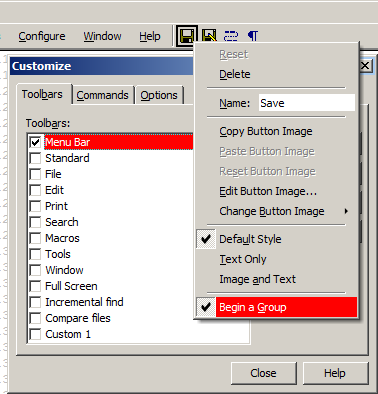
Task: Open the Configure menu
Action: coord(42,36)
